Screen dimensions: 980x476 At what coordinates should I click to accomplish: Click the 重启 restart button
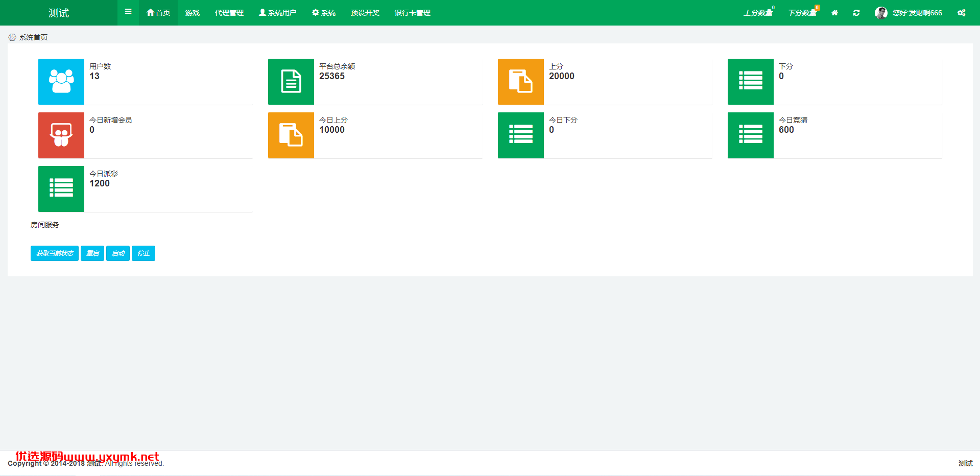pos(92,253)
